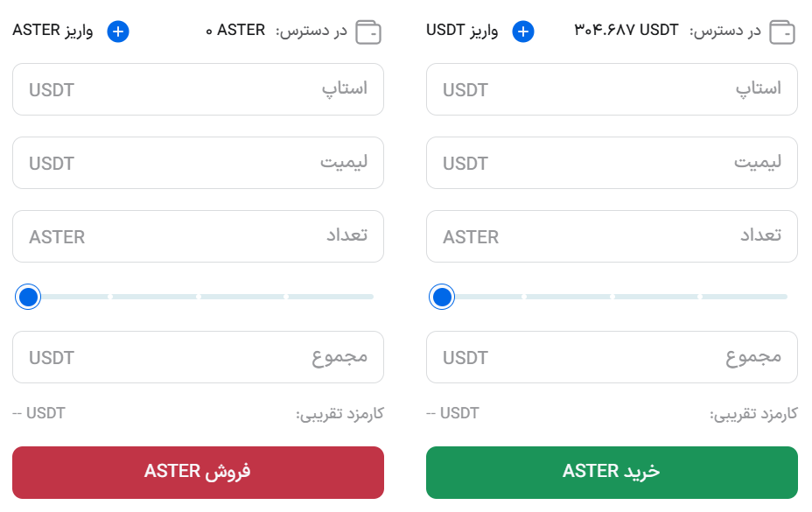Focus the buy-side limit price input
The height and width of the screenshot is (512, 812).
(x=612, y=163)
